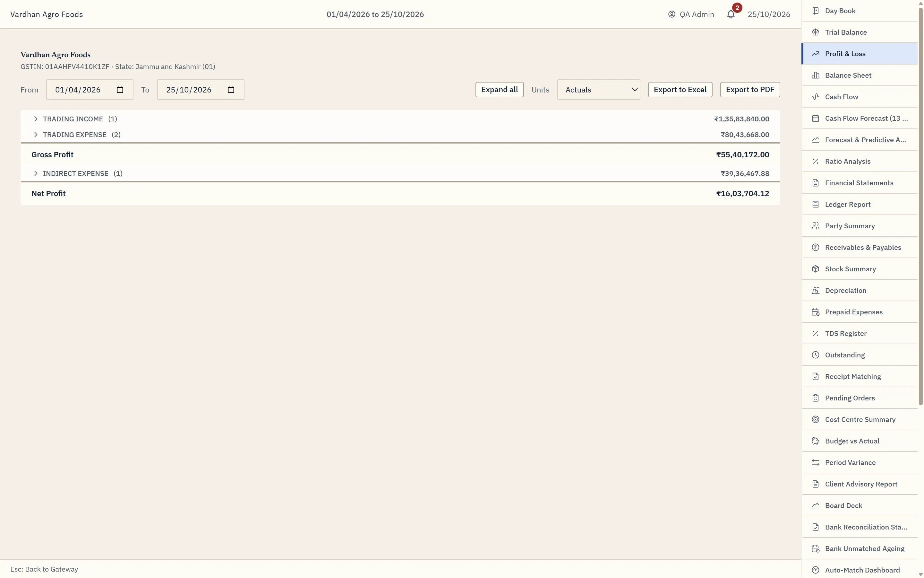Open the Units Actuals dropdown
The height and width of the screenshot is (578, 924).
(599, 90)
